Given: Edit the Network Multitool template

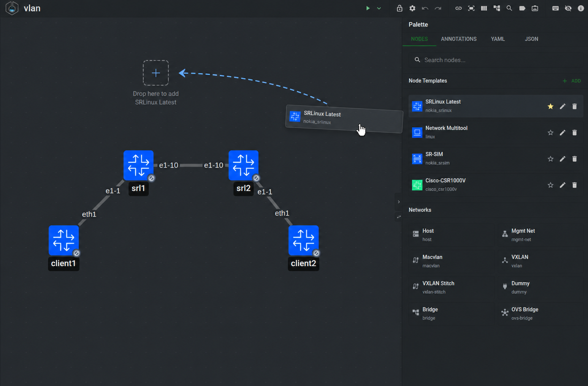Looking at the screenshot, I should tap(563, 133).
